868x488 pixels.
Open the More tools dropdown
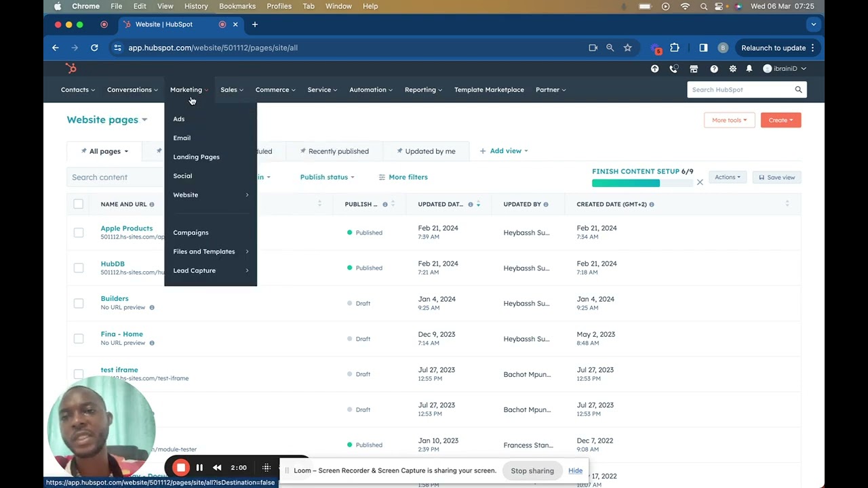pyautogui.click(x=730, y=120)
